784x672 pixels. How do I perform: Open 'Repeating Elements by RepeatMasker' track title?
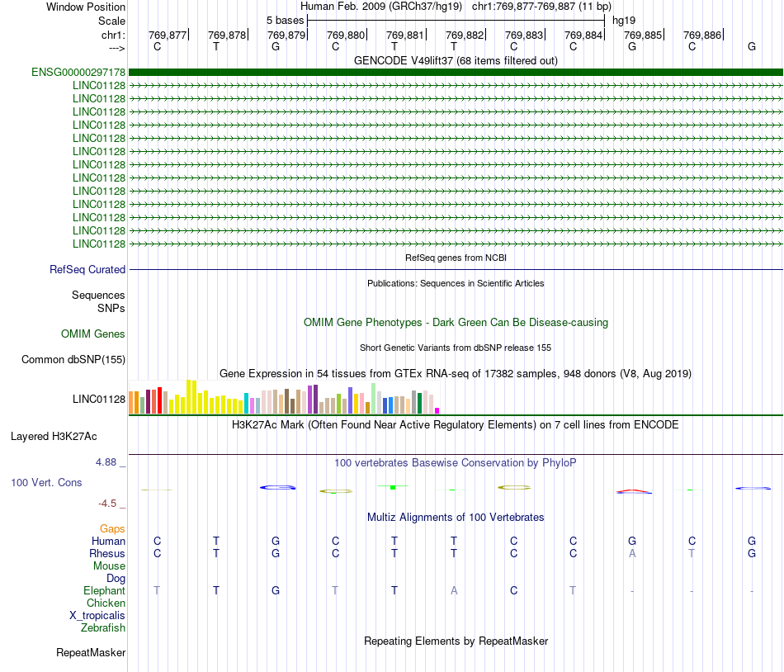pyautogui.click(x=456, y=641)
